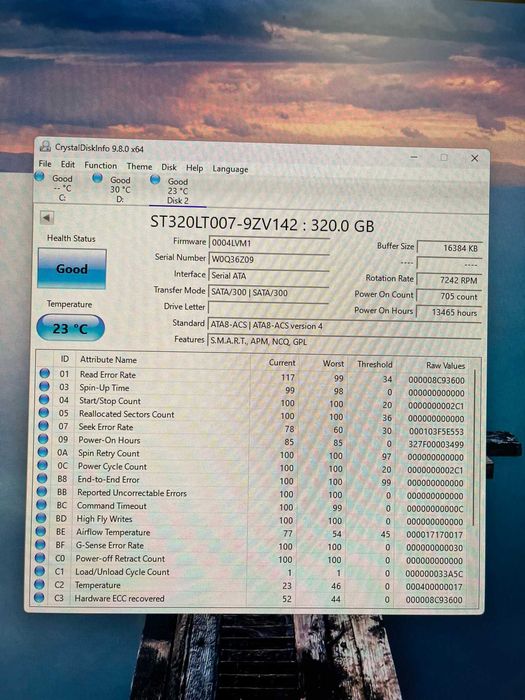Click the Read Error Rate status orb
The width and height of the screenshot is (525, 700).
point(44,373)
